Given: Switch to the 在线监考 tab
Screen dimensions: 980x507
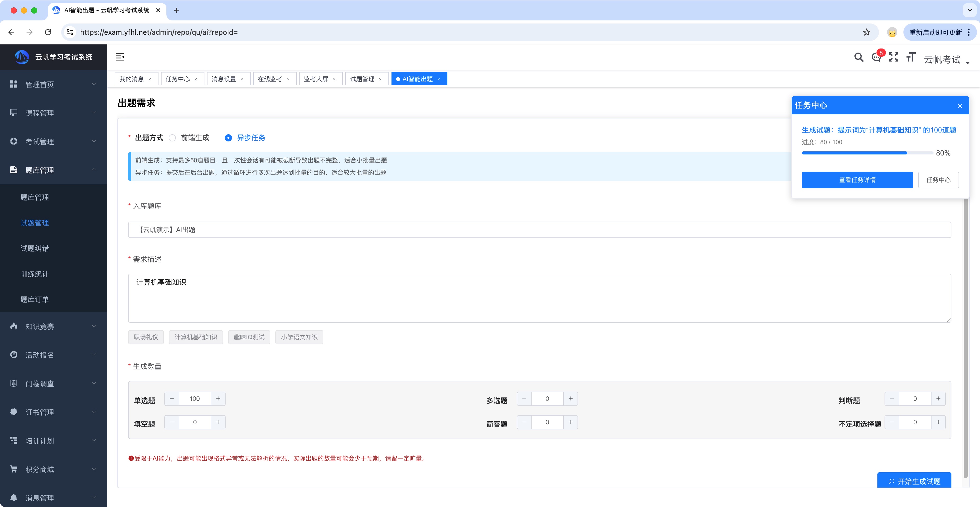Looking at the screenshot, I should [270, 79].
